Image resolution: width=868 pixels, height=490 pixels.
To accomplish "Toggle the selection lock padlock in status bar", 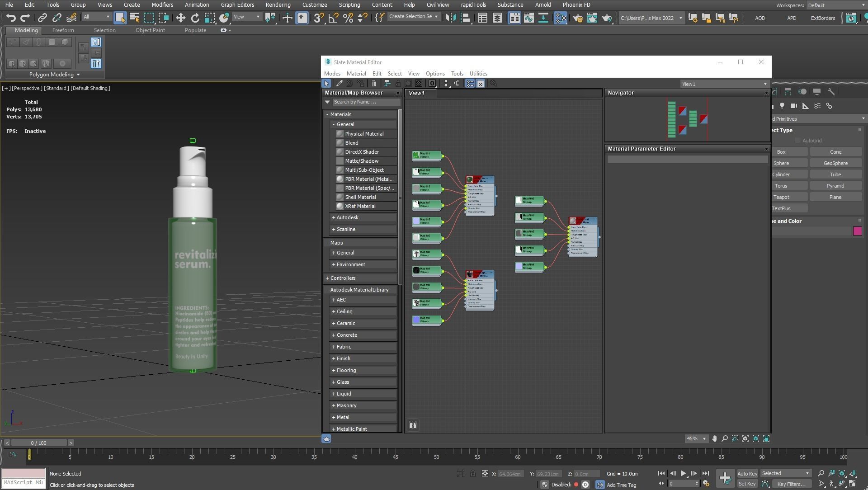I will pos(472,473).
